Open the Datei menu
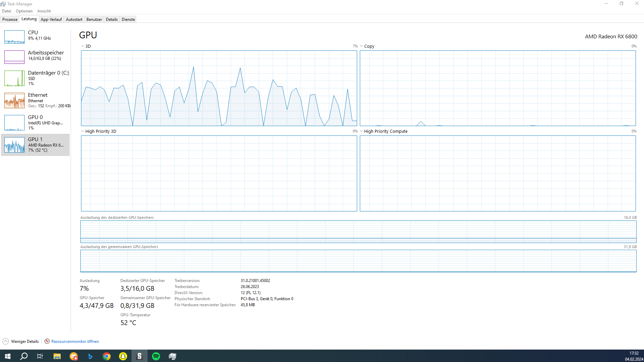The height and width of the screenshot is (362, 644). click(6, 11)
